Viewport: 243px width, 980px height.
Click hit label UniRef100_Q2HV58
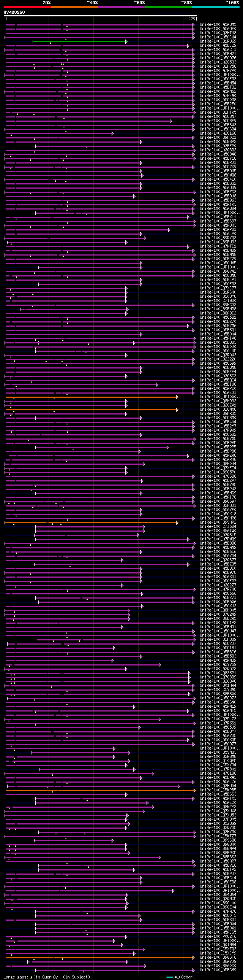[x=218, y=67]
